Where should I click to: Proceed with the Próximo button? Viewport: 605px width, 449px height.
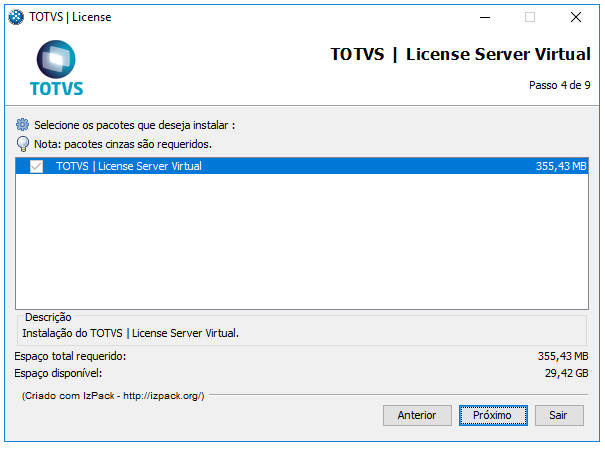pos(492,415)
